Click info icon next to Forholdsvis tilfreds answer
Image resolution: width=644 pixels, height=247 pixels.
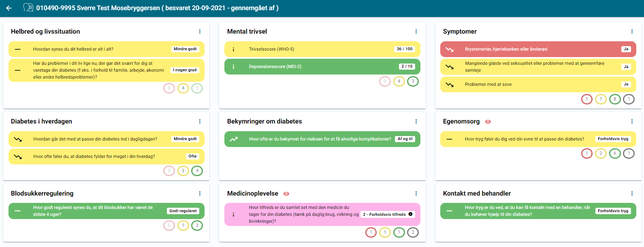click(x=410, y=214)
